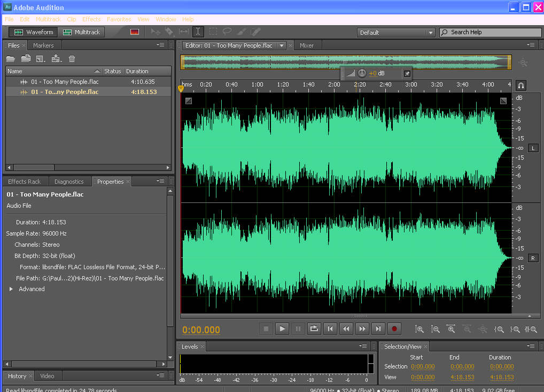Select the Lasso Selection tool
544x392 pixels.
coord(227,32)
